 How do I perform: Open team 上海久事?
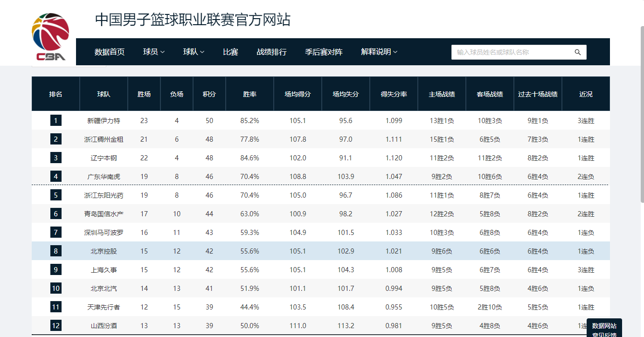(104, 270)
